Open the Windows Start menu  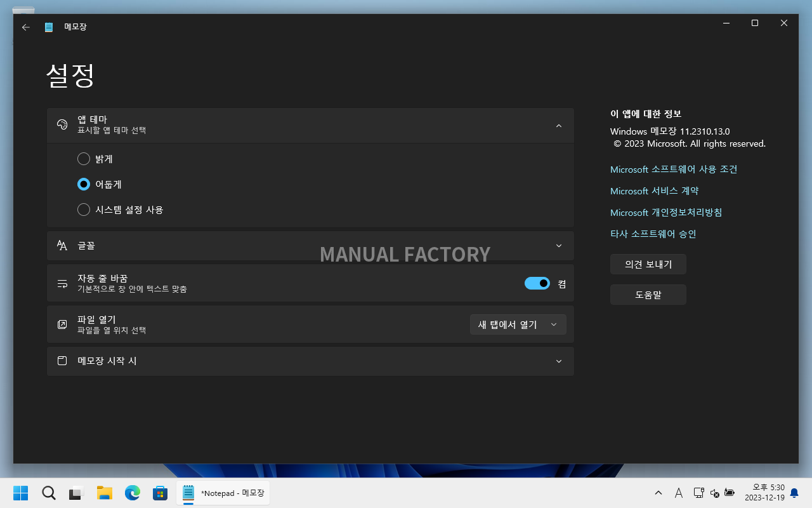tap(20, 493)
